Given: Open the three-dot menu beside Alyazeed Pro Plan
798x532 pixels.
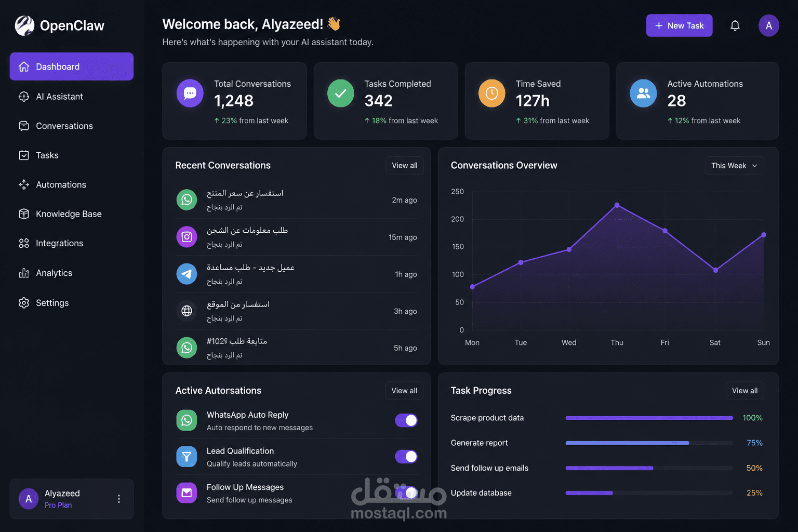Looking at the screenshot, I should coord(119,499).
